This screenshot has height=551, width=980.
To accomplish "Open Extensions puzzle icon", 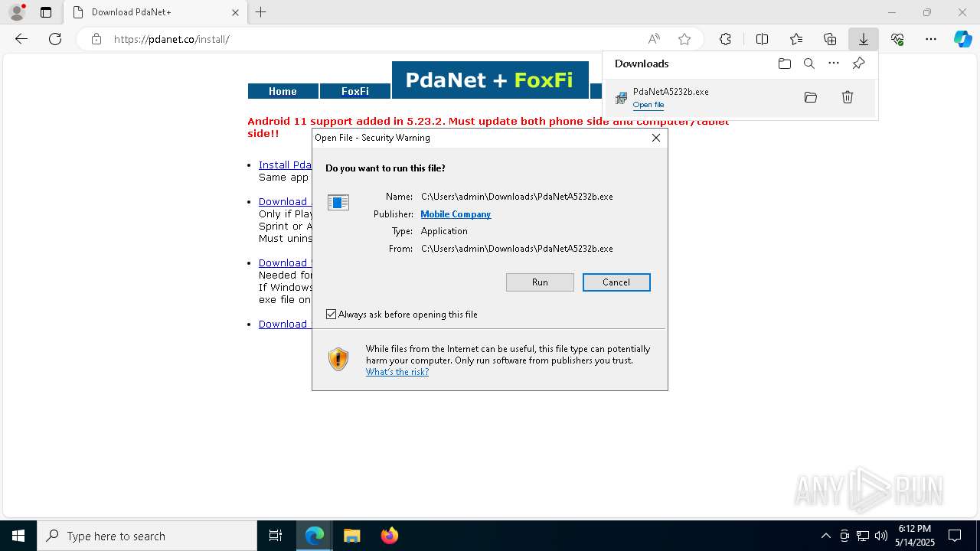I will tap(725, 39).
